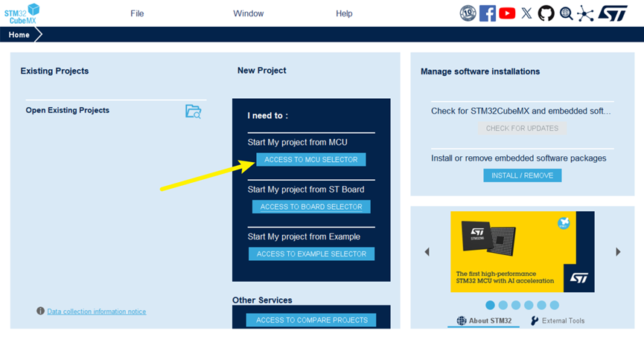Open the X social media icon

(x=526, y=13)
